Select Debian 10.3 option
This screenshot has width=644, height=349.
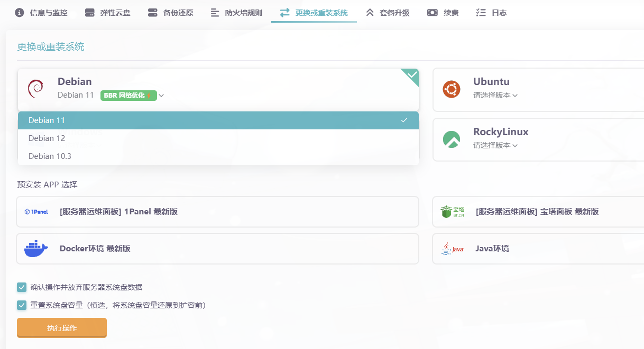pyautogui.click(x=50, y=156)
